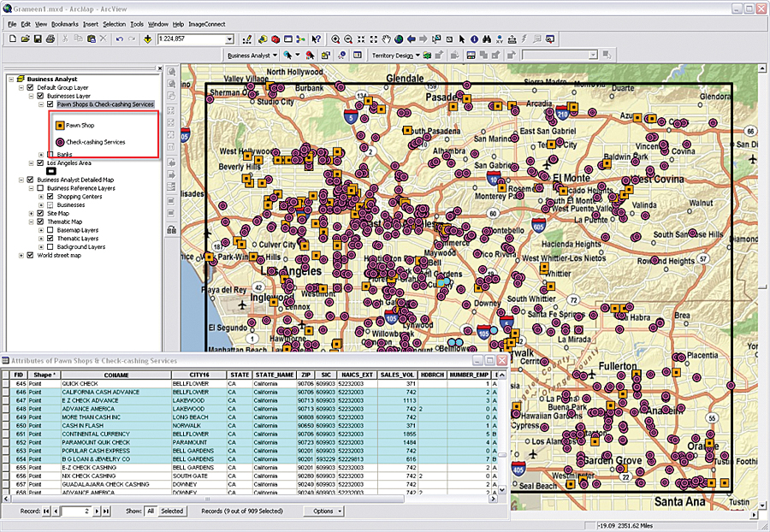Click the New Map File icon
The width and height of the screenshot is (770, 532).
pyautogui.click(x=13, y=38)
